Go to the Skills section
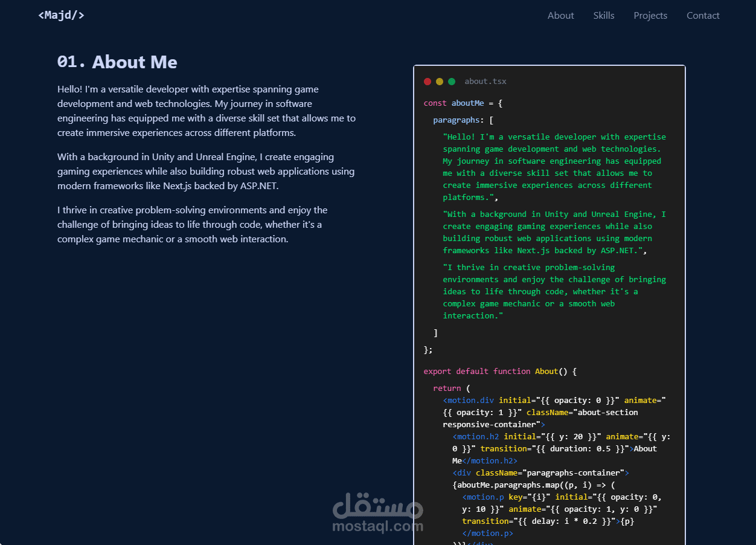 coord(604,16)
